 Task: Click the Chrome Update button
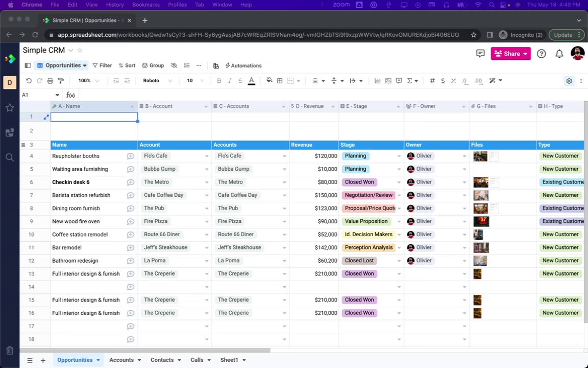click(567, 35)
